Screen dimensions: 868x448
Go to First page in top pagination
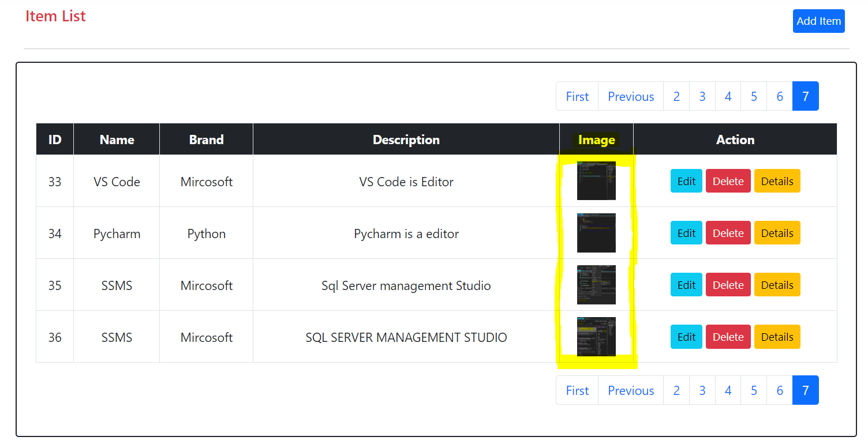[x=577, y=96]
